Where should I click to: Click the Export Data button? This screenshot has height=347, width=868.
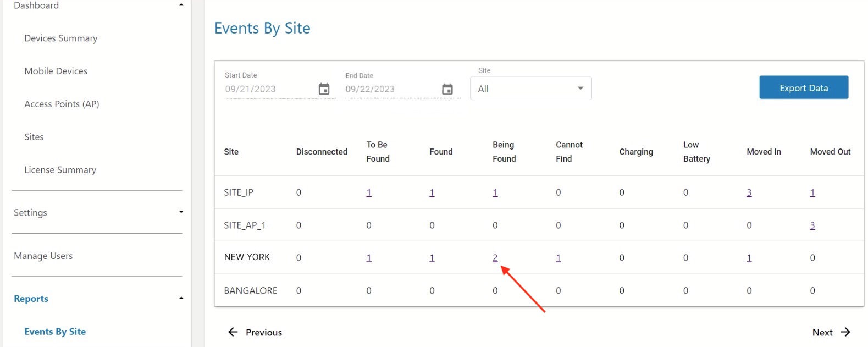coord(804,87)
